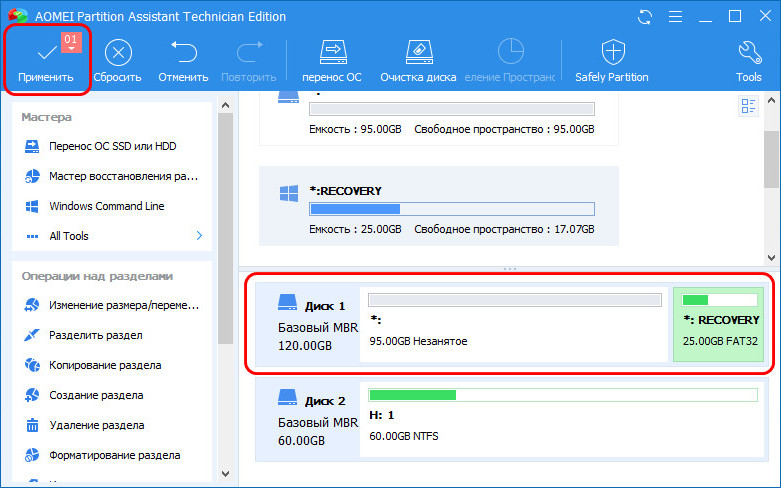The image size is (781, 488).
Task: Click the Применить apply checkmark button
Action: pyautogui.click(x=46, y=60)
